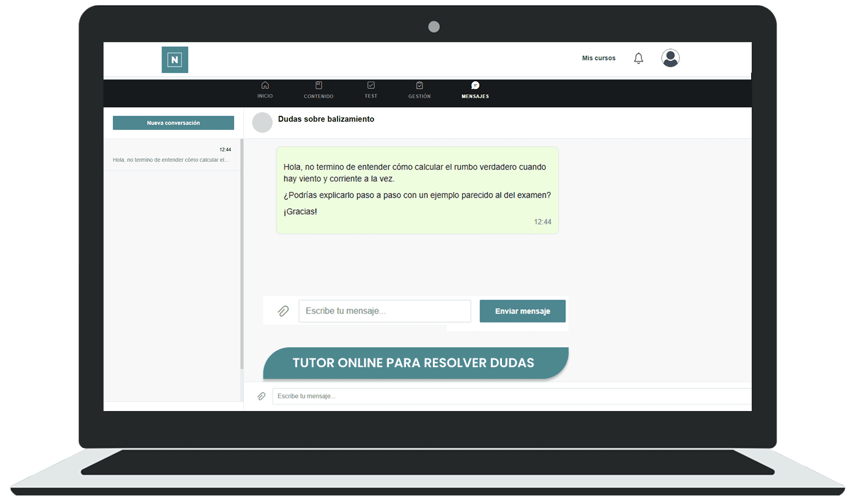Start a Nueva conversación
Viewport: 850px width, 504px height.
(173, 123)
